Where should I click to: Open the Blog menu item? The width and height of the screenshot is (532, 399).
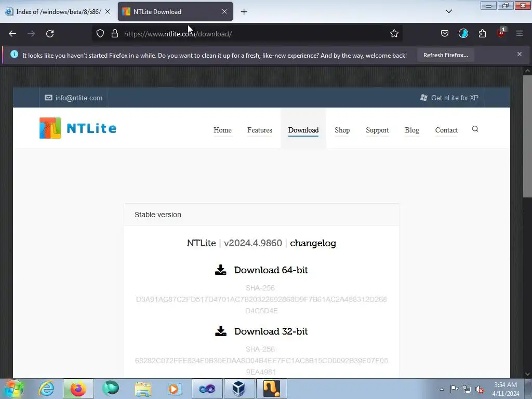click(412, 130)
